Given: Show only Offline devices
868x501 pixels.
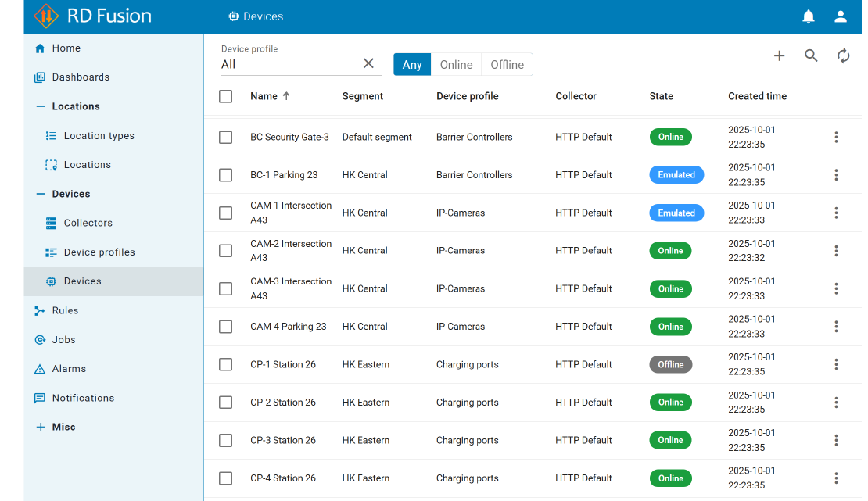Looking at the screenshot, I should coord(507,65).
